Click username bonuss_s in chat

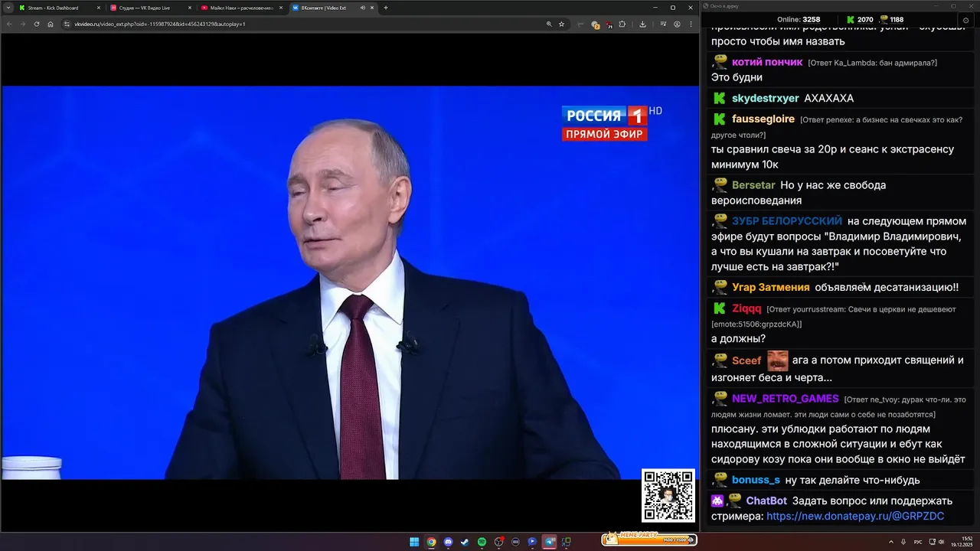pos(756,480)
